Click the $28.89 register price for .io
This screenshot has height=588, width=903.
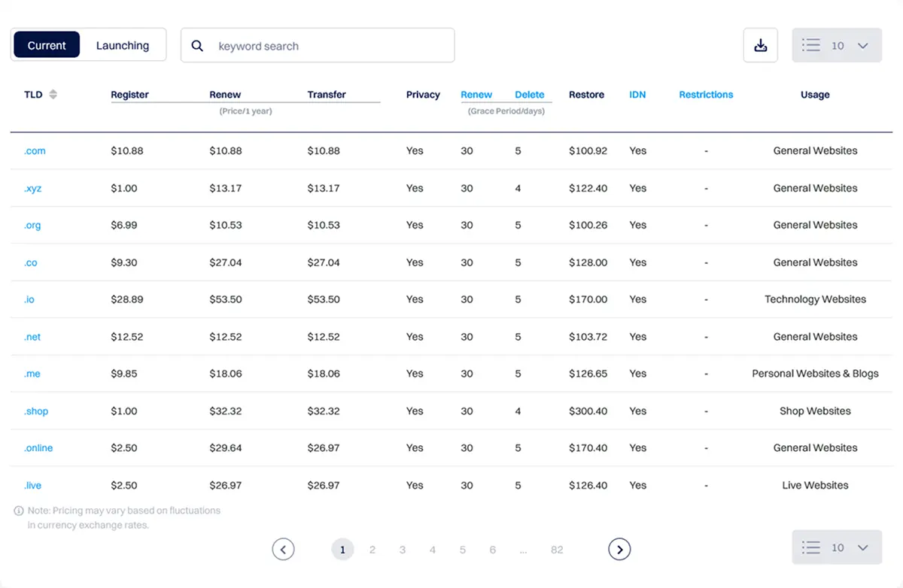[x=126, y=299]
